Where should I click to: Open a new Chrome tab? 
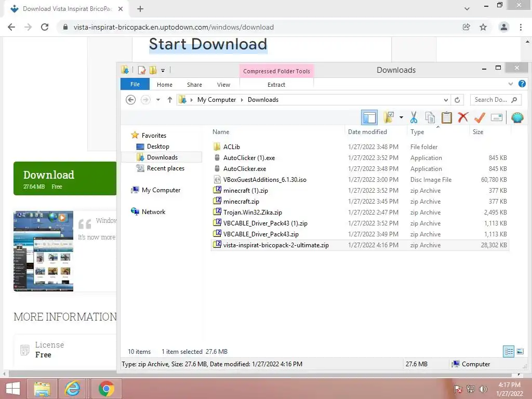click(x=140, y=9)
